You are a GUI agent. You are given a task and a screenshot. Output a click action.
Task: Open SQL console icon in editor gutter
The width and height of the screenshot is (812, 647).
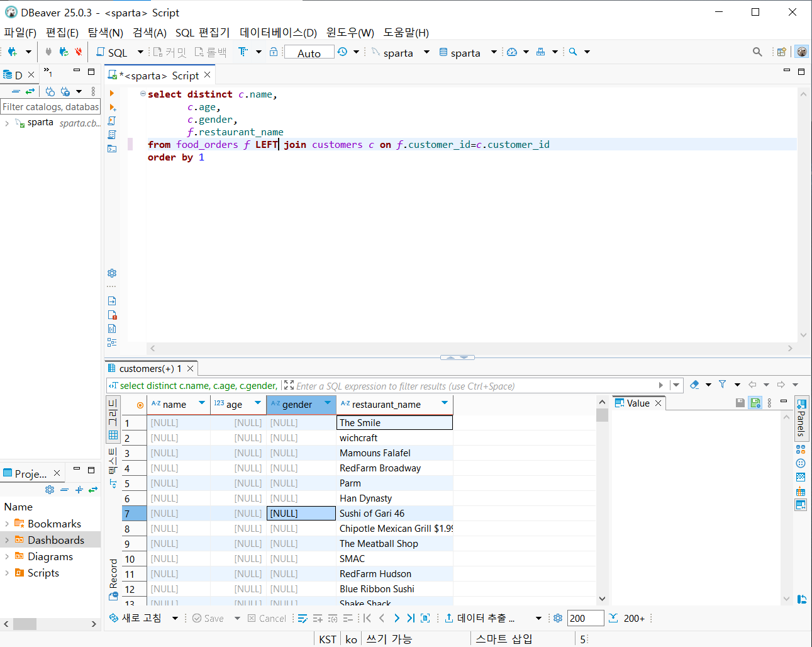(112, 149)
